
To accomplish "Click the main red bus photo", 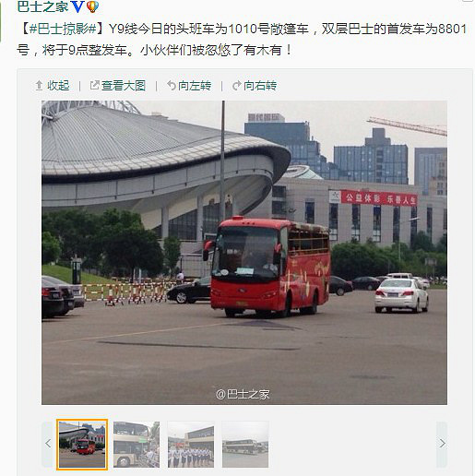I will [x=244, y=253].
